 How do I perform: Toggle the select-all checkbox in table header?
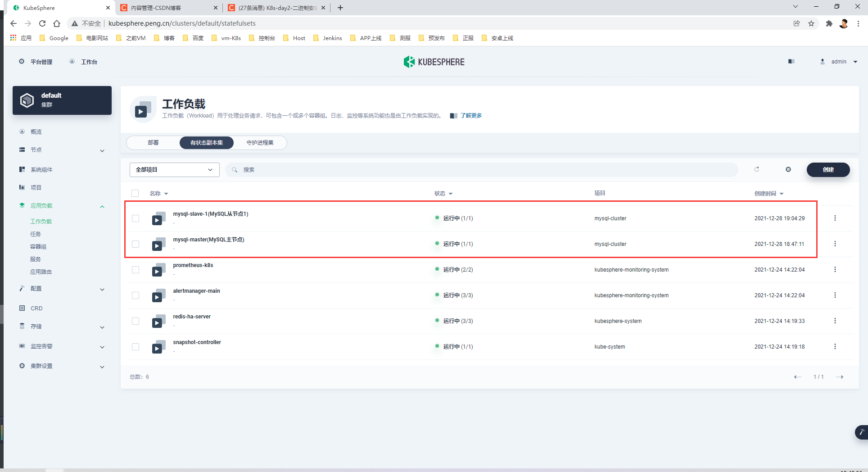[x=135, y=193]
